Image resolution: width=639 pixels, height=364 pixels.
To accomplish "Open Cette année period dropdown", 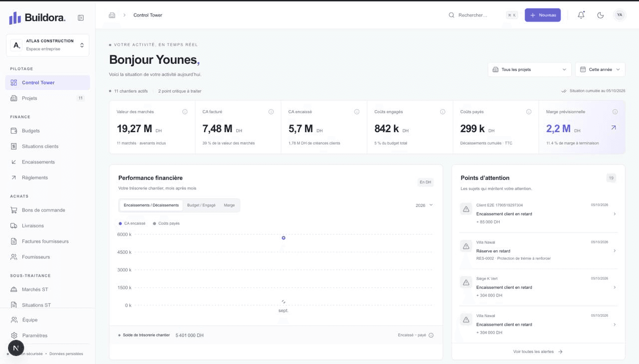I will pos(600,69).
